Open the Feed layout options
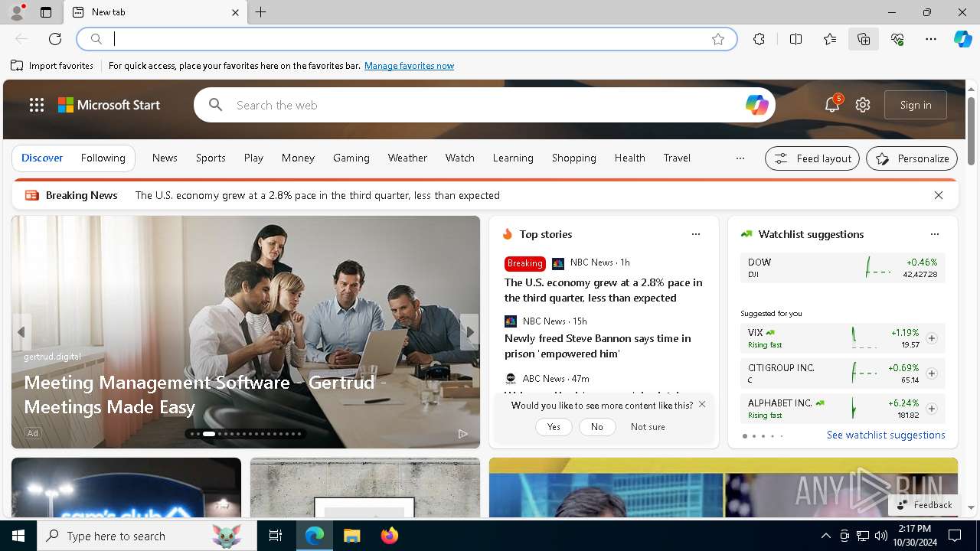980x551 pixels. (x=812, y=158)
